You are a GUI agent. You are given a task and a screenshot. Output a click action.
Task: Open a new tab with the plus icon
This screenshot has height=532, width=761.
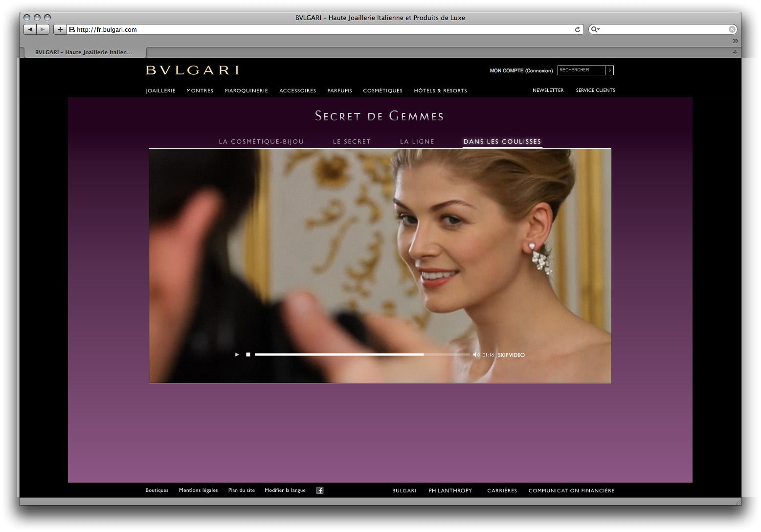[735, 52]
